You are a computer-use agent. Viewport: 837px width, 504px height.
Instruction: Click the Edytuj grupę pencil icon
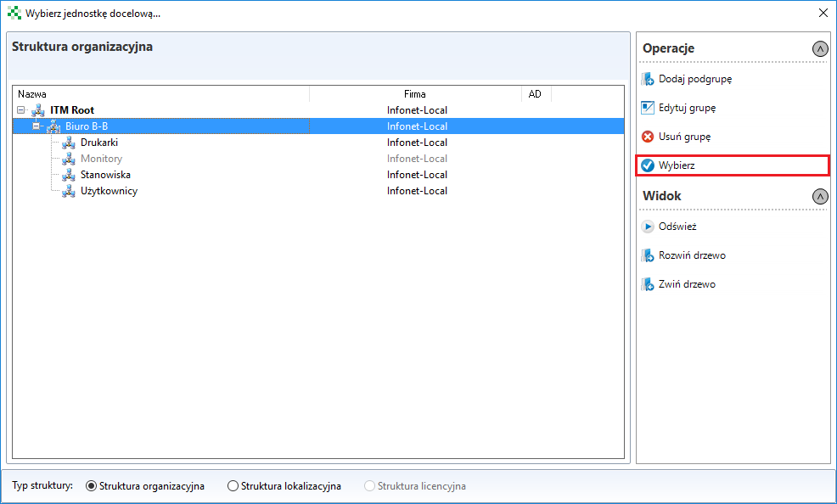648,108
